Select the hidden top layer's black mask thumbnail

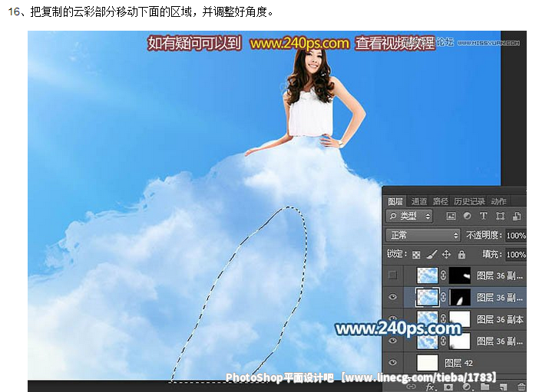pyautogui.click(x=460, y=275)
